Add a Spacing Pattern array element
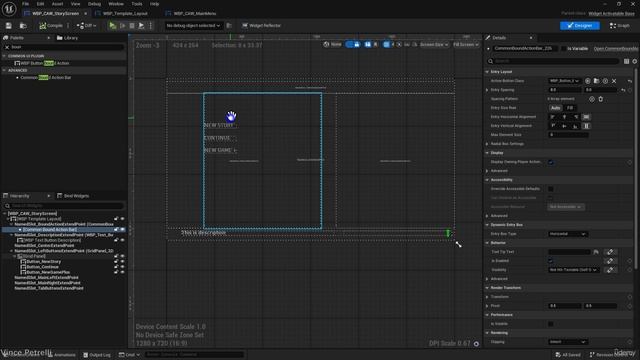This screenshot has height=360, width=640. [592, 99]
